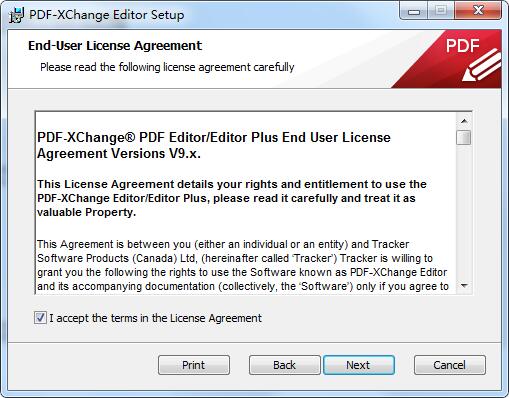
Task: Click the 'Agreement Versions V9.x' license heading
Action: click(119, 154)
